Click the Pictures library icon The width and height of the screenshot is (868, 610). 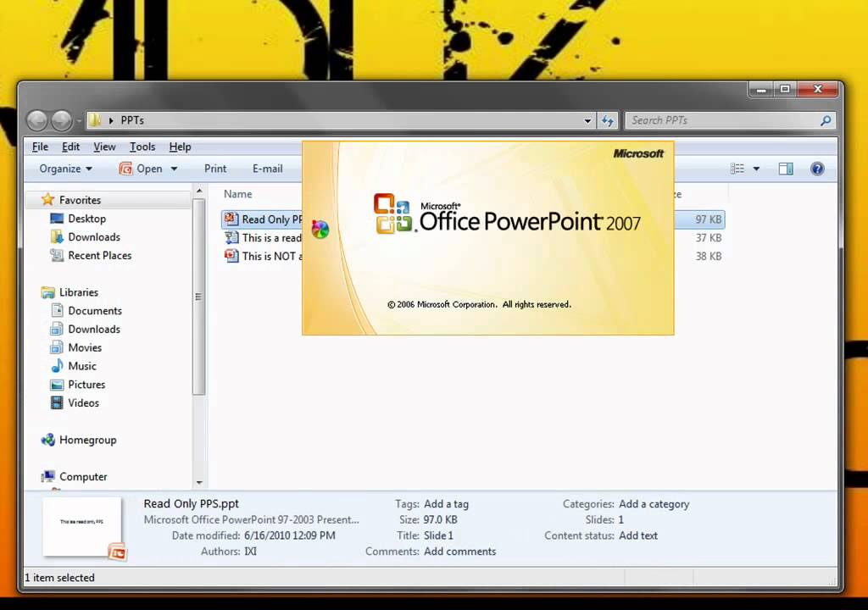57,384
